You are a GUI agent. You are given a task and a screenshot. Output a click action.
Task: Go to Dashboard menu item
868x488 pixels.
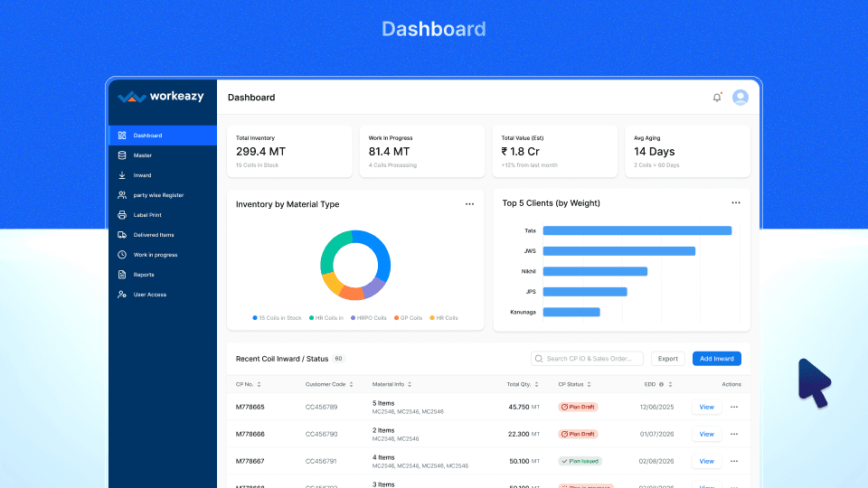pos(163,136)
